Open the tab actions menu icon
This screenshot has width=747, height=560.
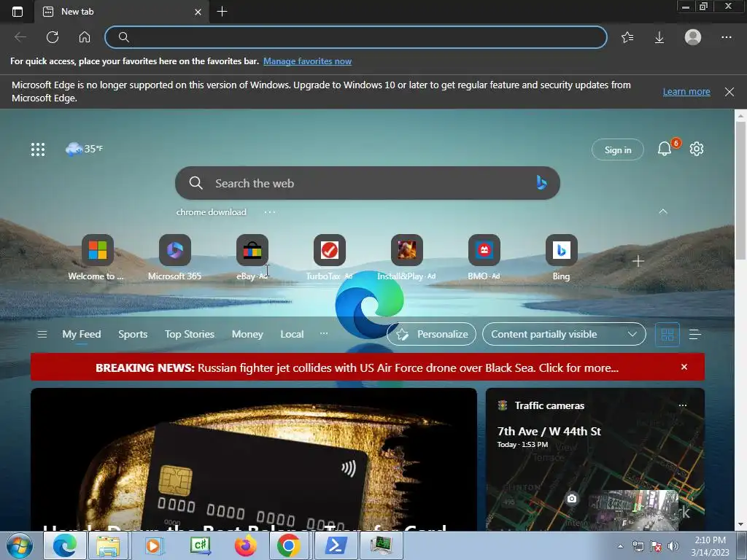click(x=18, y=12)
